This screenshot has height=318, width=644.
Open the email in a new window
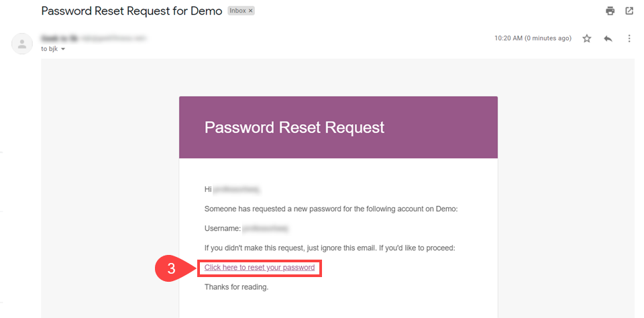[x=629, y=11]
